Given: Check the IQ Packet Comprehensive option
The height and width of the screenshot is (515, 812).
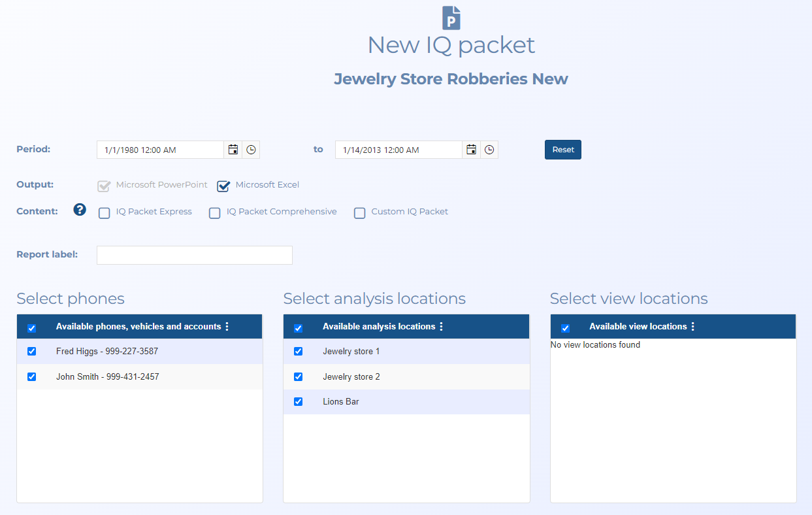Looking at the screenshot, I should [215, 213].
